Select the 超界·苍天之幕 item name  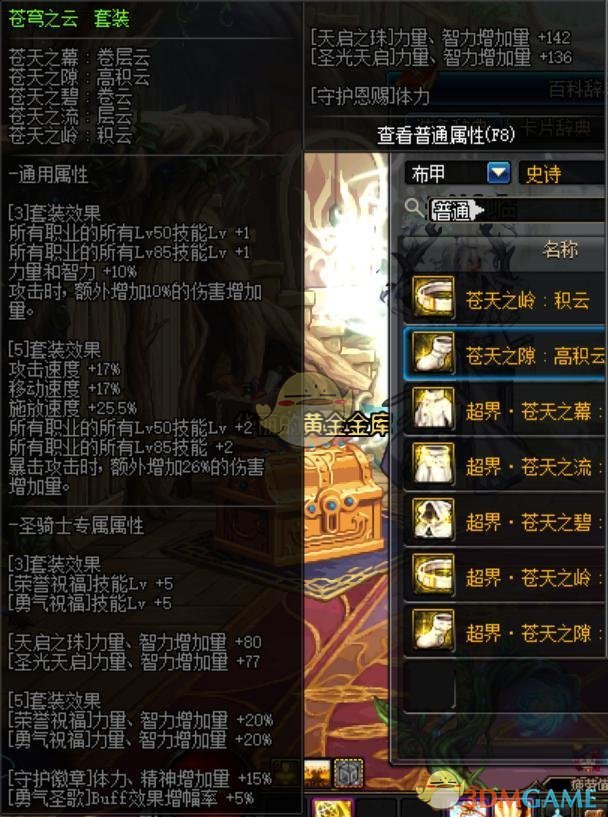(x=528, y=411)
